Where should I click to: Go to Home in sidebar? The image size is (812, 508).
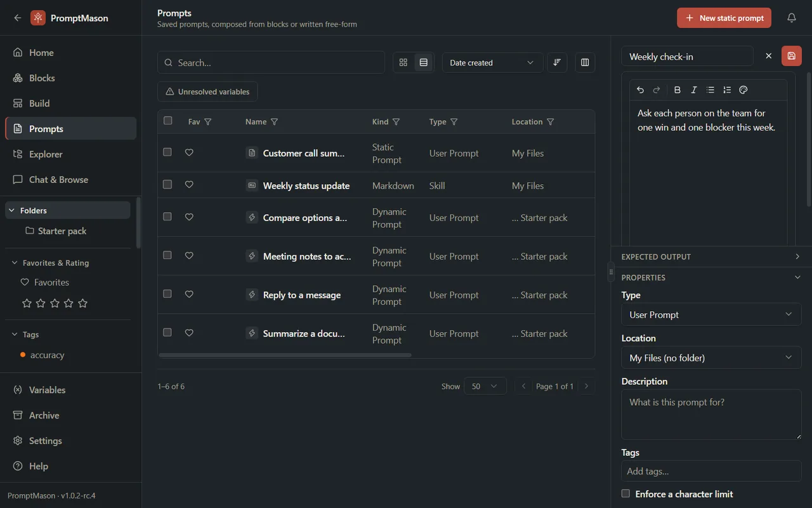[x=70, y=53]
